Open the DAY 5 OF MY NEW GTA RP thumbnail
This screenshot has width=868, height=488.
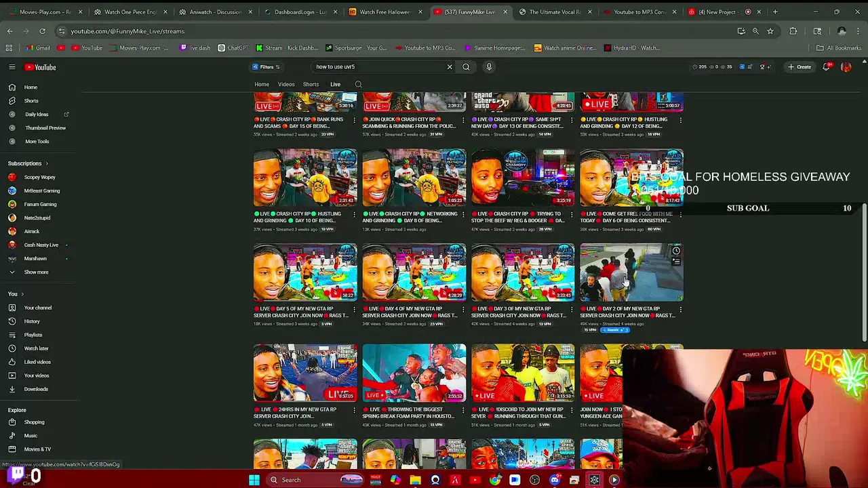click(x=305, y=272)
